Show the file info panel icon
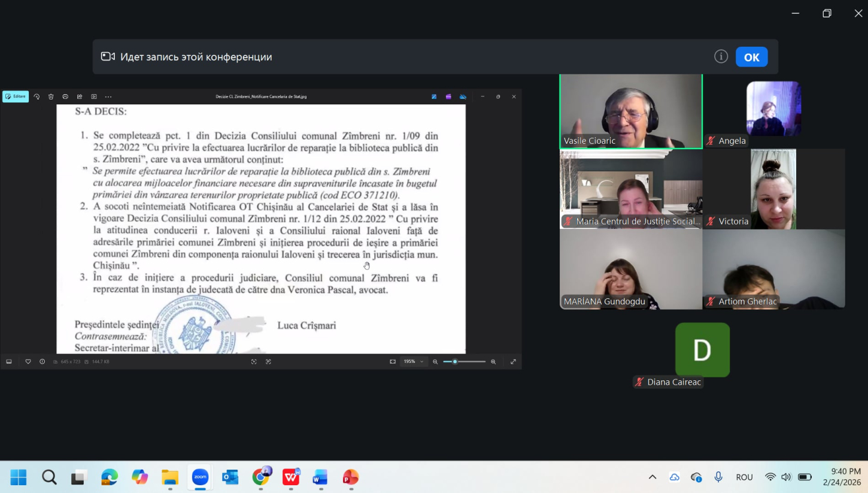This screenshot has width=868, height=493. coord(42,362)
